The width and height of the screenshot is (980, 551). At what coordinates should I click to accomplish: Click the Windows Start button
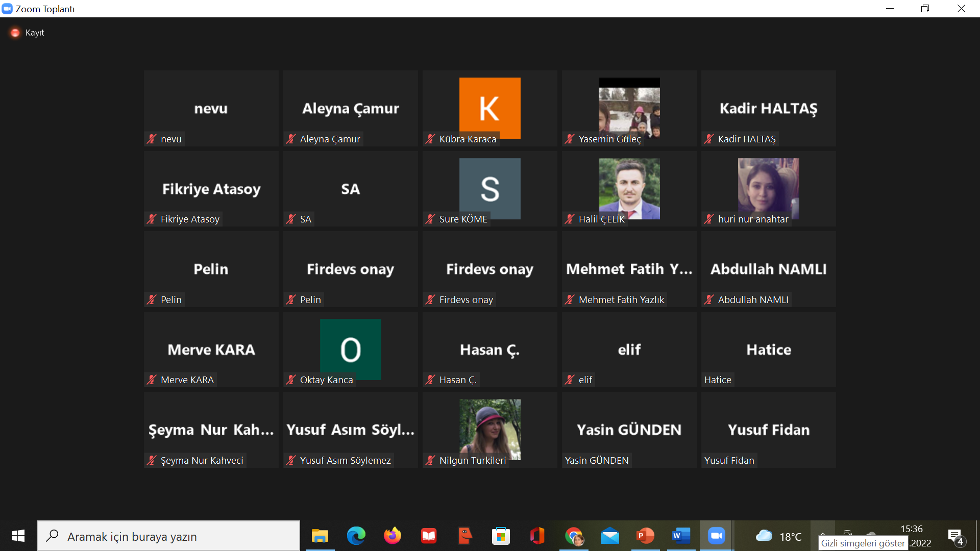pos(18,536)
